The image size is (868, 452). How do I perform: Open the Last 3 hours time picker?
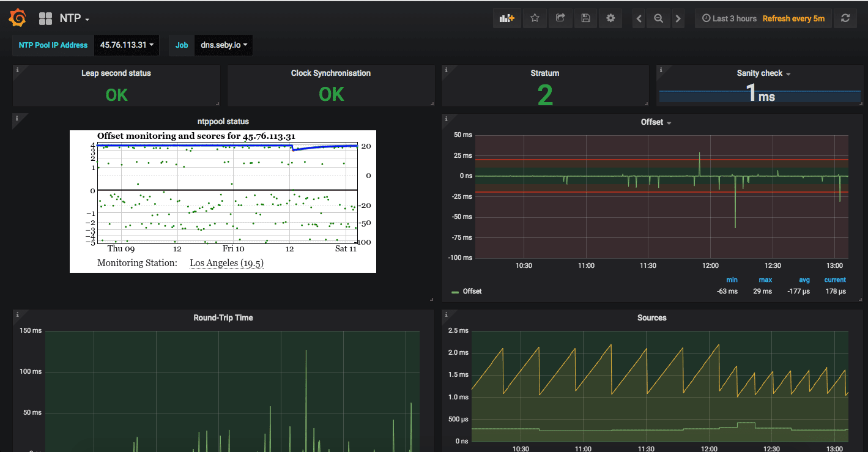click(729, 18)
